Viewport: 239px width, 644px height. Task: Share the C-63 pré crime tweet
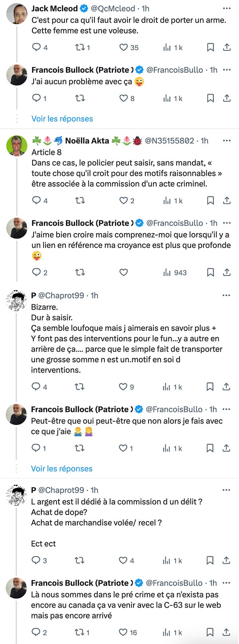click(226, 632)
